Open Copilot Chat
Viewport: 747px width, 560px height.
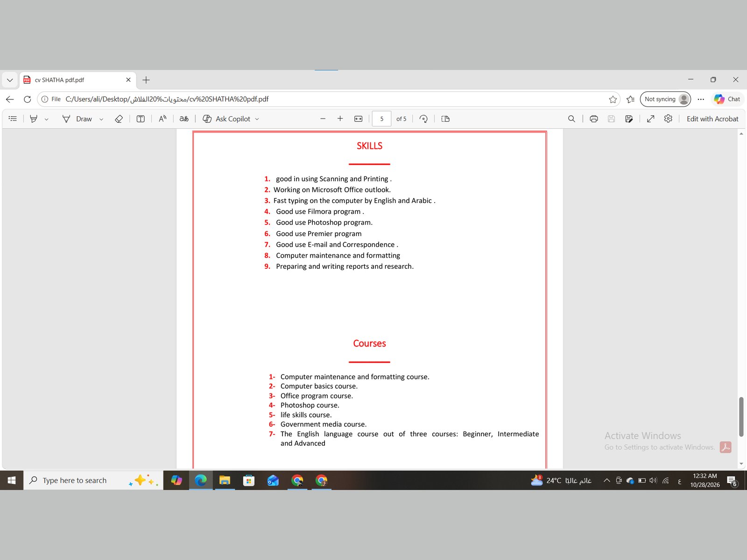click(x=727, y=99)
